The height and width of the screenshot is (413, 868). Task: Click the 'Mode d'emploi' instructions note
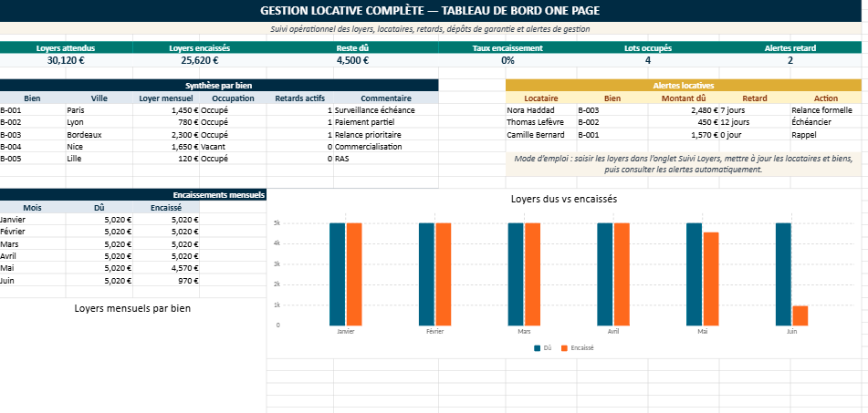684,164
